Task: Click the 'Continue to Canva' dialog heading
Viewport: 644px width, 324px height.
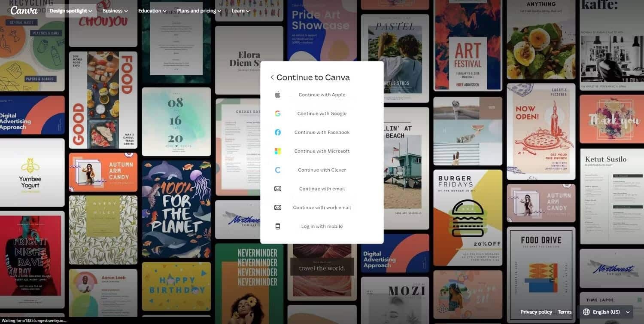Action: point(313,77)
